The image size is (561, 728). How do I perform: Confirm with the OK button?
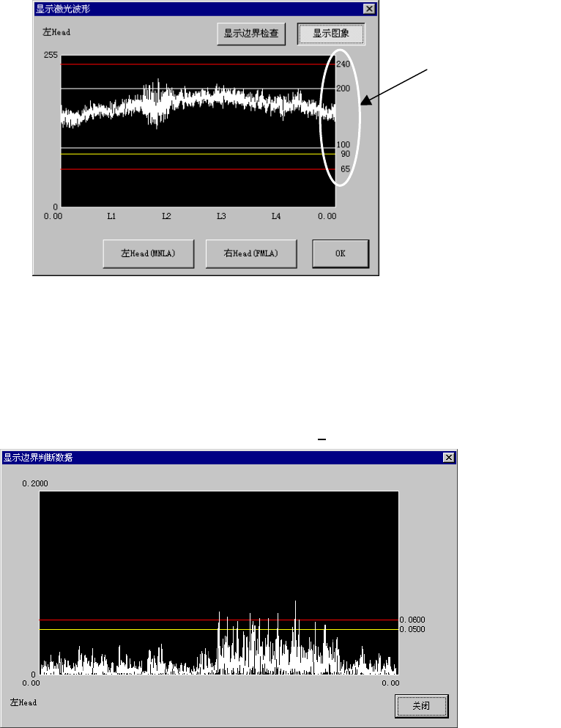341,253
